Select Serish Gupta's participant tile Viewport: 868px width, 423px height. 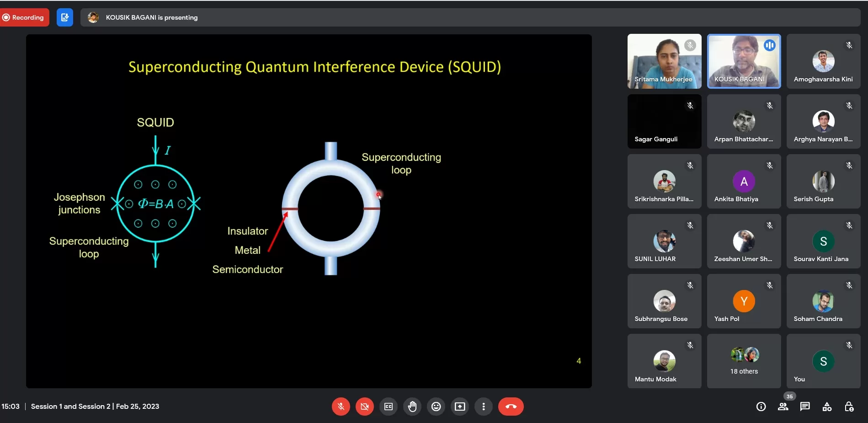[x=824, y=181]
